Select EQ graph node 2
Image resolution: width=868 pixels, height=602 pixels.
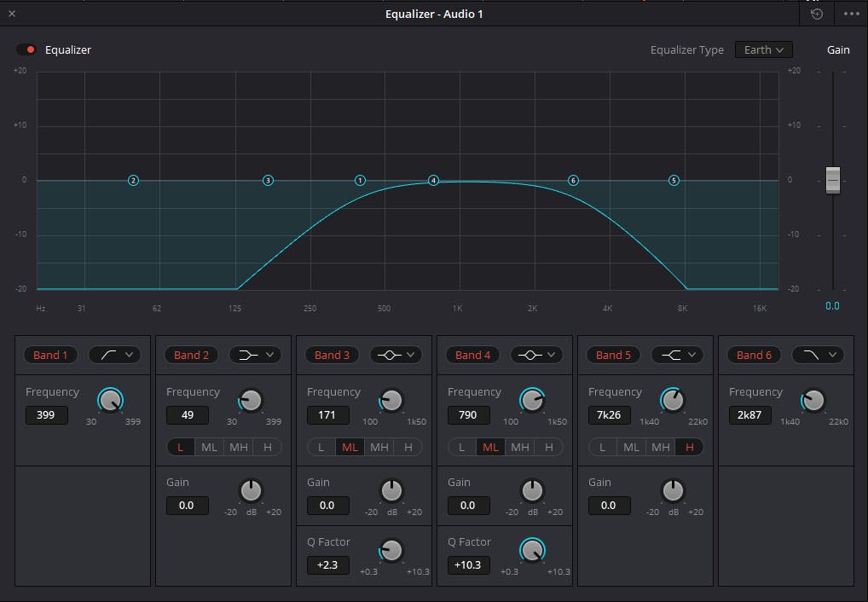133,181
